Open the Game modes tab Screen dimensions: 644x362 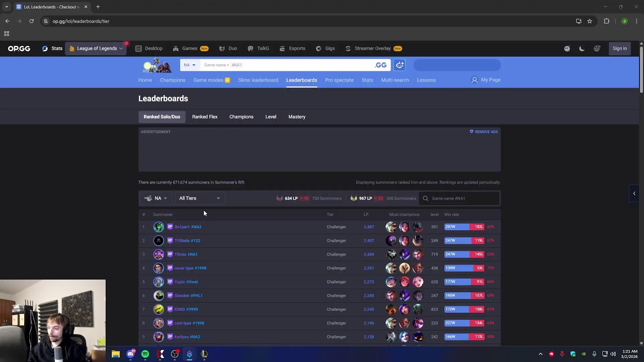pyautogui.click(x=212, y=80)
